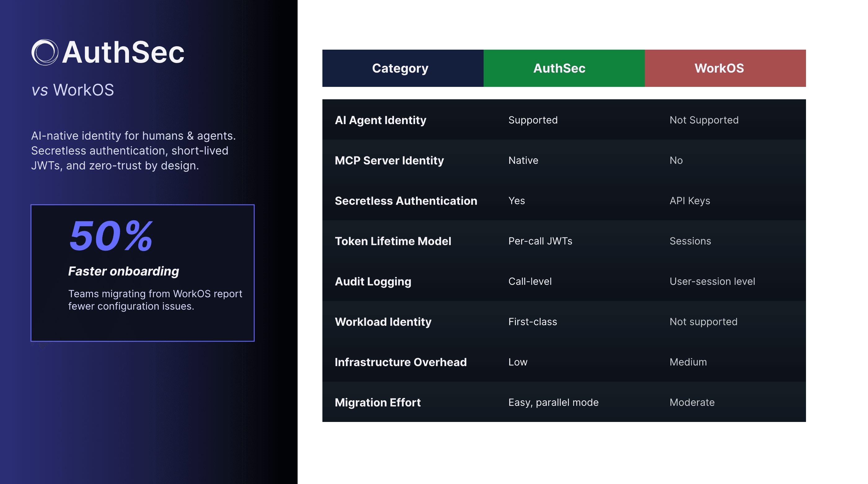Click the 50% statistic number
This screenshot has height=484, width=868.
pyautogui.click(x=111, y=236)
